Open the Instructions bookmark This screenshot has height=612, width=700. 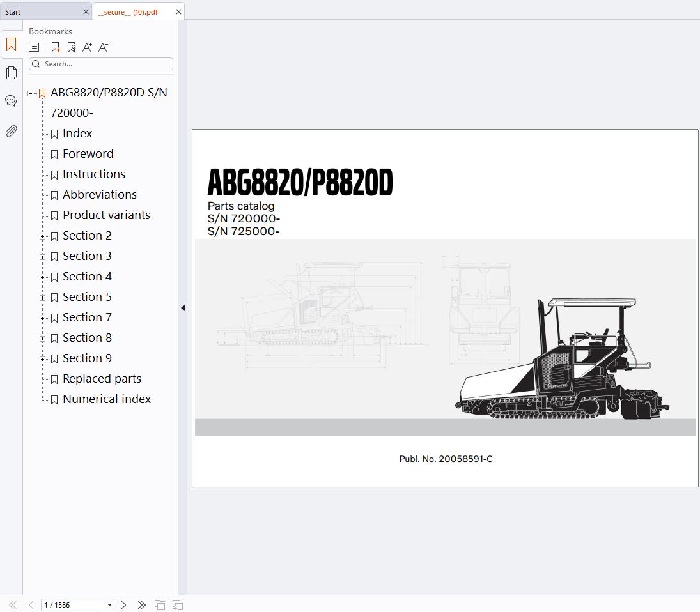click(x=94, y=174)
